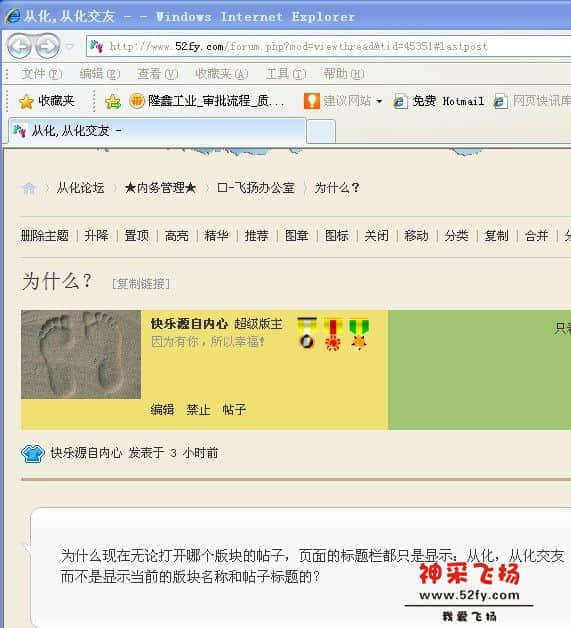Click the 建议网站 orange icon
This screenshot has width=571, height=628.
pos(312,101)
